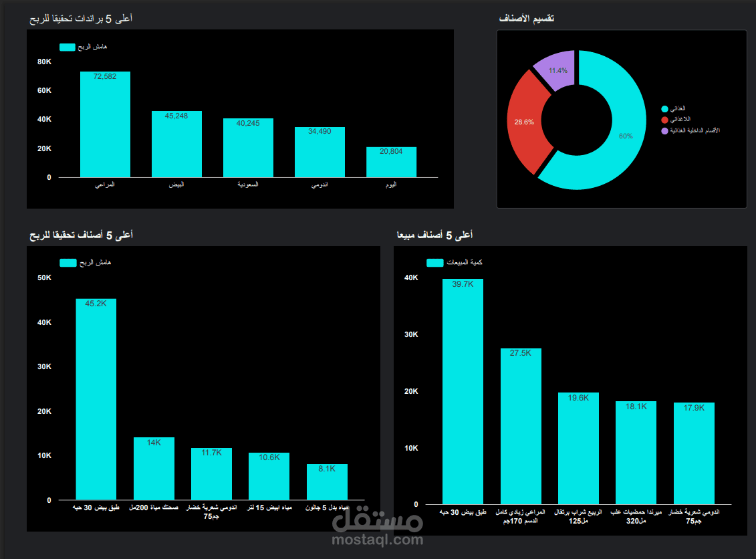The width and height of the screenshot is (756, 559).
Task: Select the 11.4% purple donut segment
Action: coord(557,70)
